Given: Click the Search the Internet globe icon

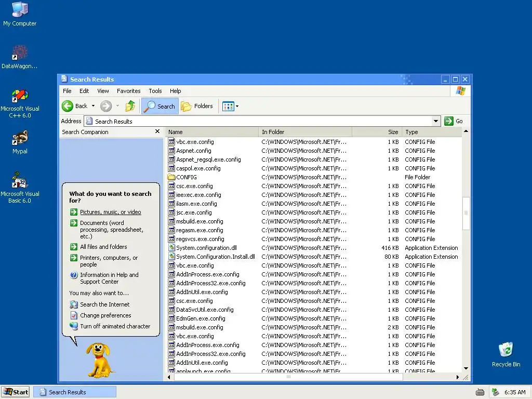Looking at the screenshot, I should (74, 304).
